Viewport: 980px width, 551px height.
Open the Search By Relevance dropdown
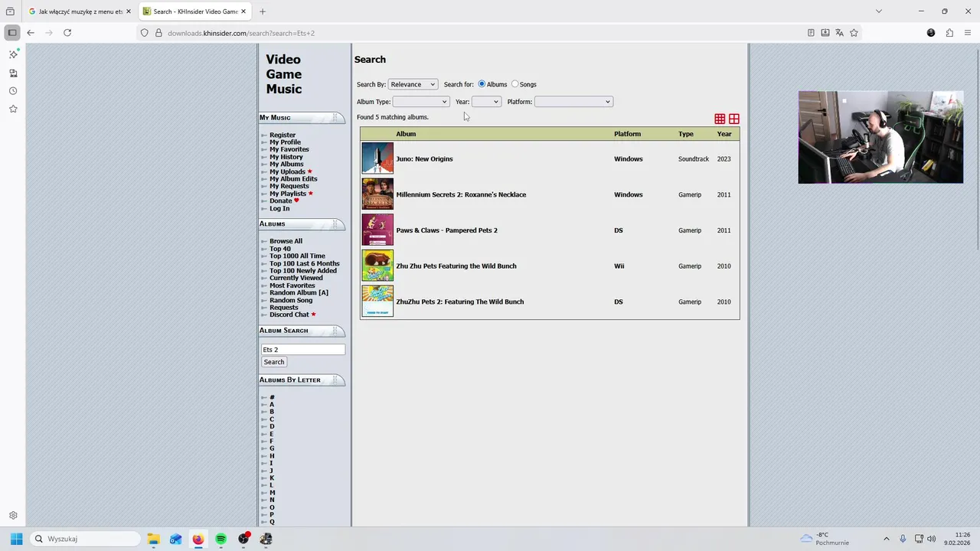click(413, 84)
